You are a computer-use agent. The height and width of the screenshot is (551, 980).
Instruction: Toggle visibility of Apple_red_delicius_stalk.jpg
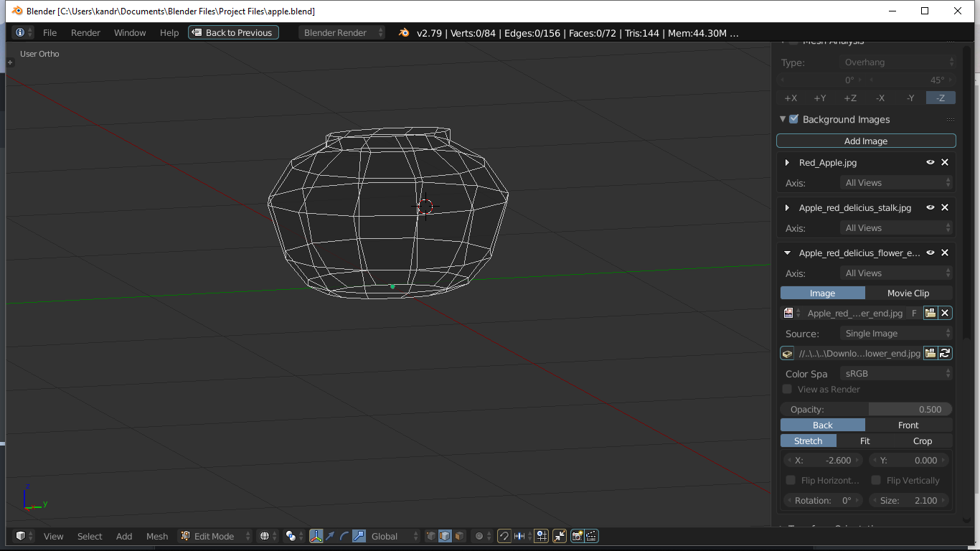click(930, 207)
